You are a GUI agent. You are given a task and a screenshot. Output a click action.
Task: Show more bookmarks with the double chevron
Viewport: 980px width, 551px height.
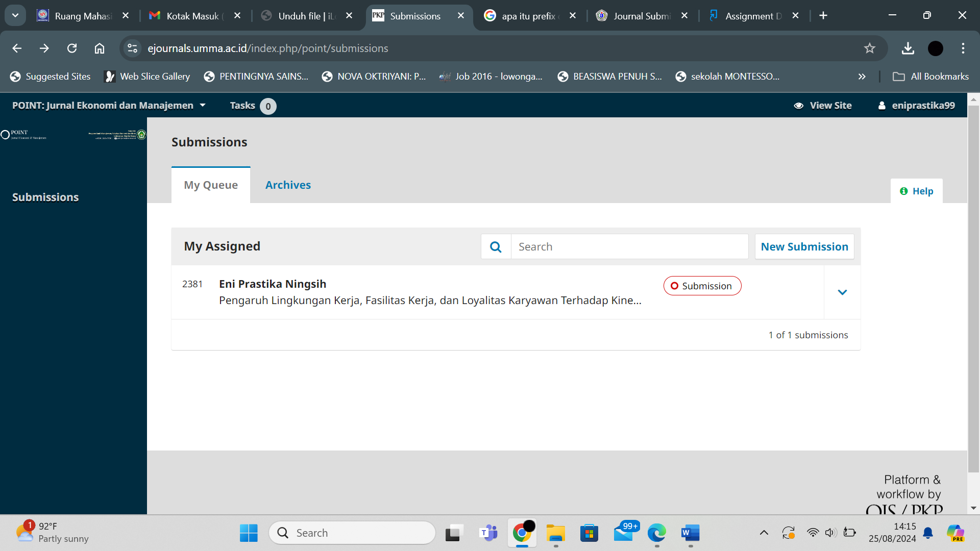point(862,77)
